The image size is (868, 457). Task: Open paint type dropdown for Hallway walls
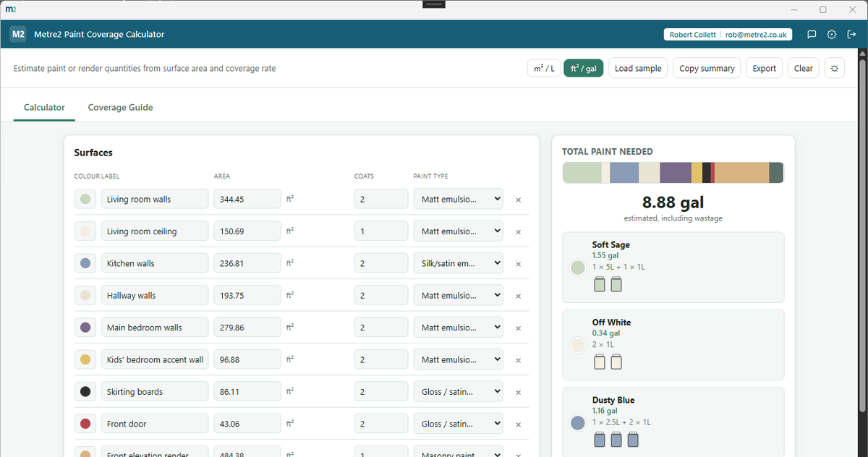458,295
